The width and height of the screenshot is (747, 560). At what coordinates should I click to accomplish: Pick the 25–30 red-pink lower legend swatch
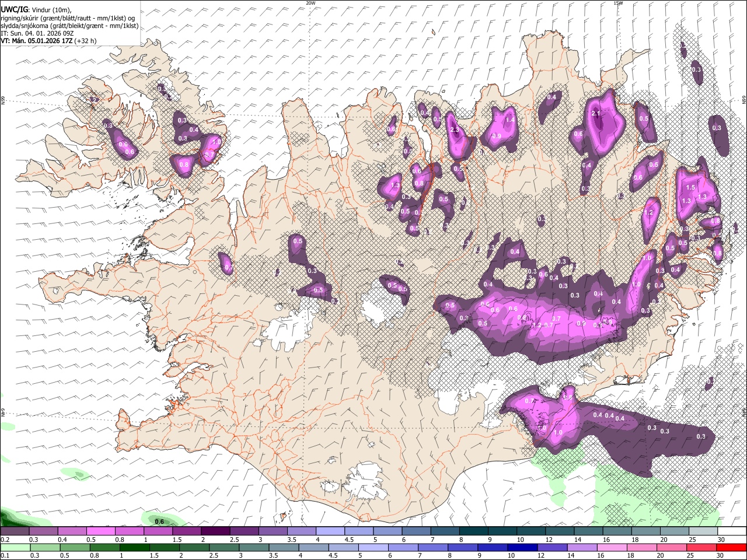(700, 547)
